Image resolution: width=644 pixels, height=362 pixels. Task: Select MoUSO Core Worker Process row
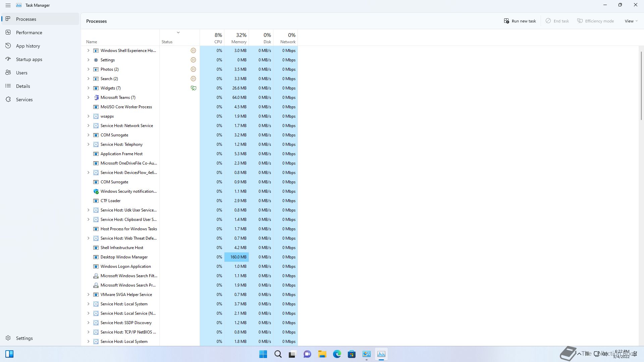click(190, 107)
